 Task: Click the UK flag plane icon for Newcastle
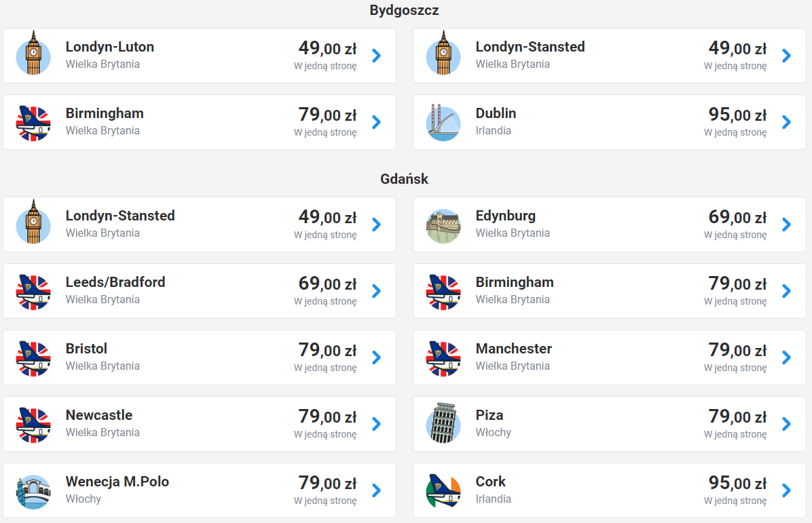pos(33,424)
